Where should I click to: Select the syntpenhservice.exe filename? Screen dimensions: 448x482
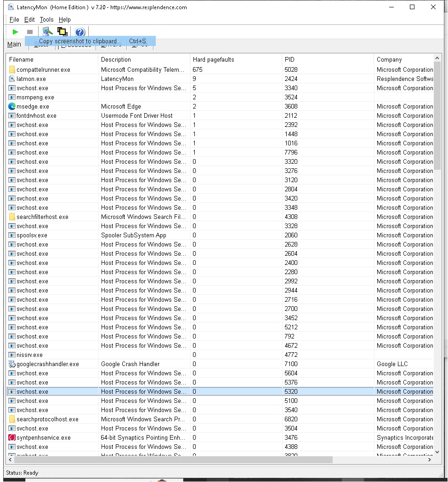[x=44, y=437]
